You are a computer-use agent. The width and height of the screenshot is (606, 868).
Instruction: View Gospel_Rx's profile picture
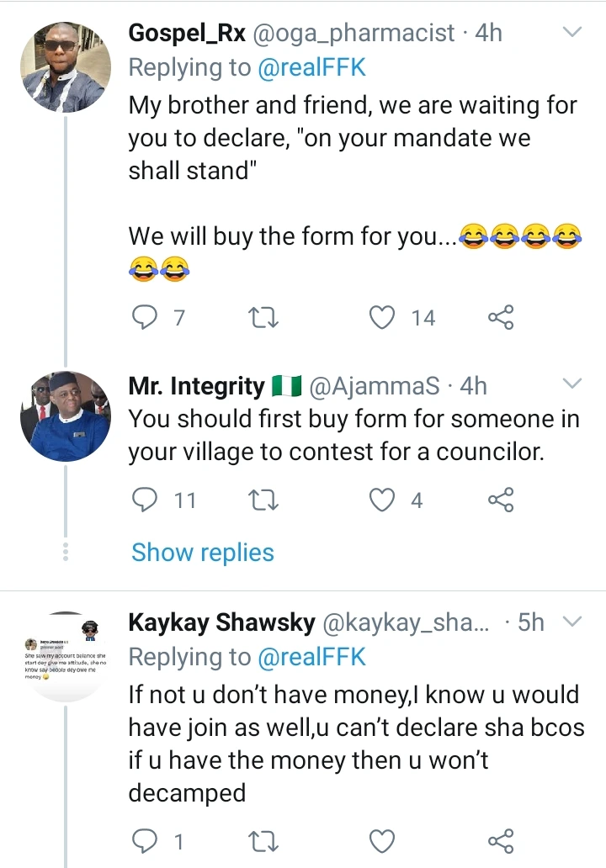click(65, 67)
